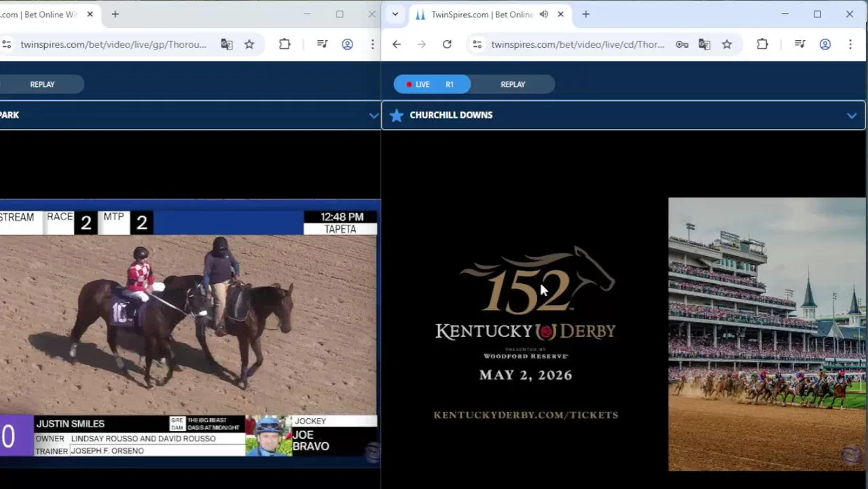Open the extensions puzzle icon in left window

pyautogui.click(x=285, y=44)
